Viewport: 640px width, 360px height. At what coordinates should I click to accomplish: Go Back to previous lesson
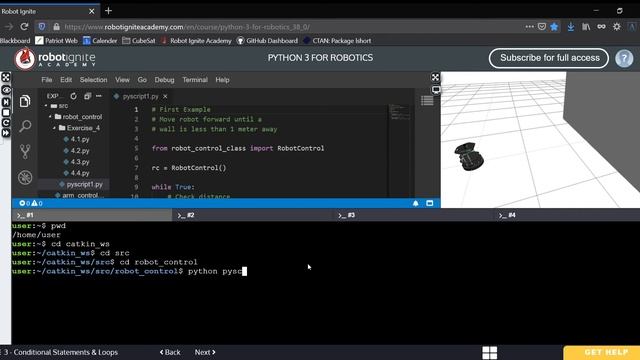coord(170,352)
